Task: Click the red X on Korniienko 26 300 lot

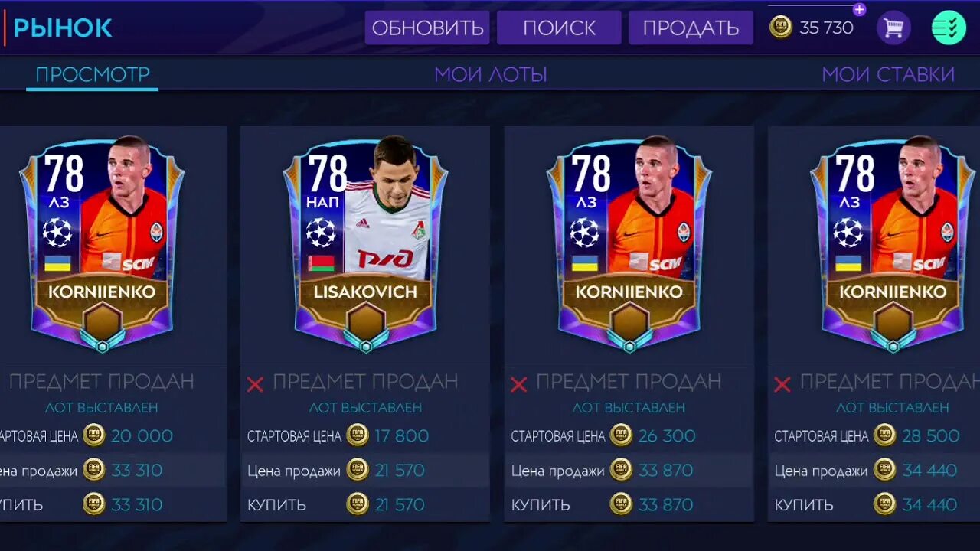Action: pyautogui.click(x=518, y=384)
